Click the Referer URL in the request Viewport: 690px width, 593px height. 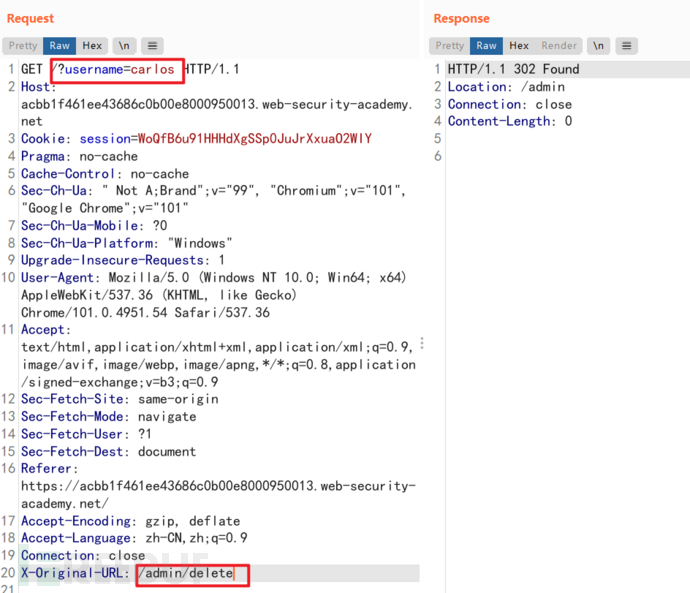click(x=200, y=486)
